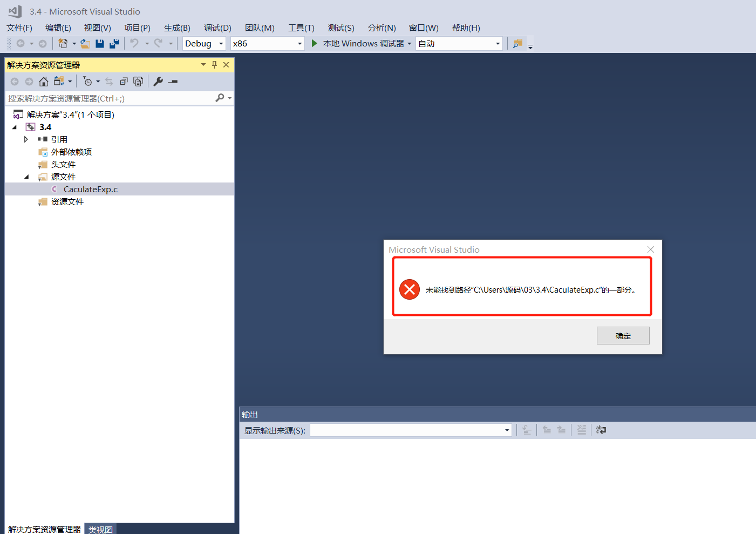
Task: Click the Navigate Forward toolbar icon
Action: 43,43
